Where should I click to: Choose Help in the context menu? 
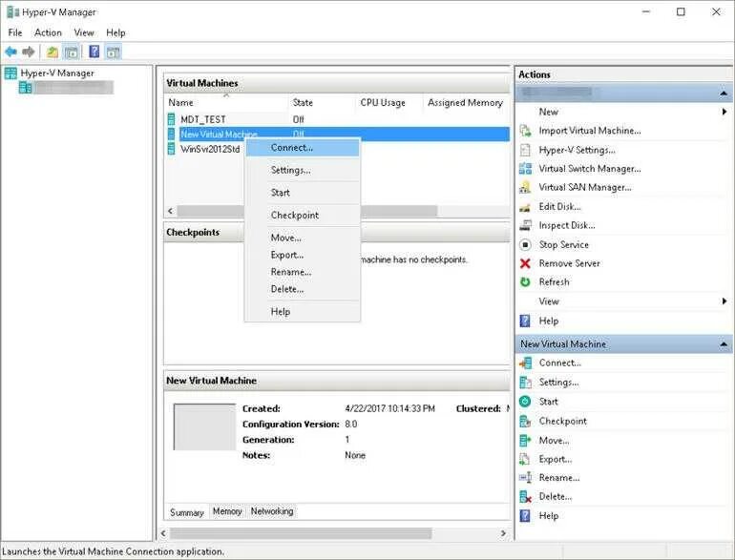click(x=303, y=312)
